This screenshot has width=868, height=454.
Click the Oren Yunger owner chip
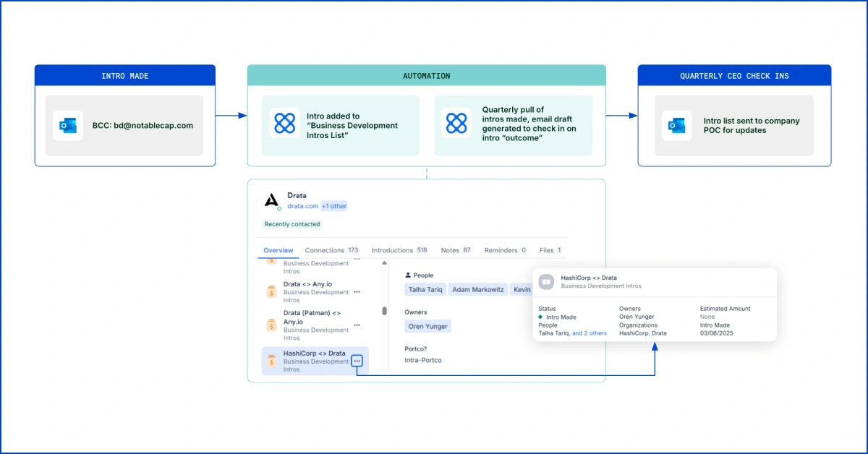coord(427,326)
